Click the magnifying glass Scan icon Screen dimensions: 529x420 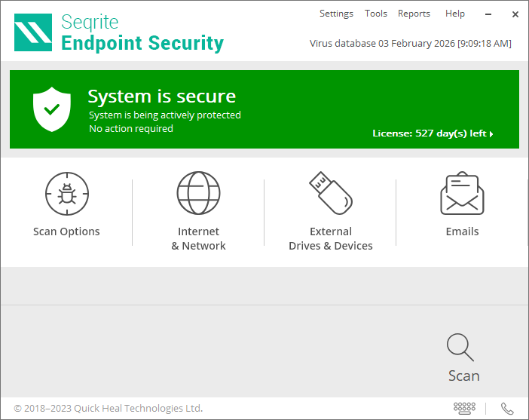click(x=460, y=347)
